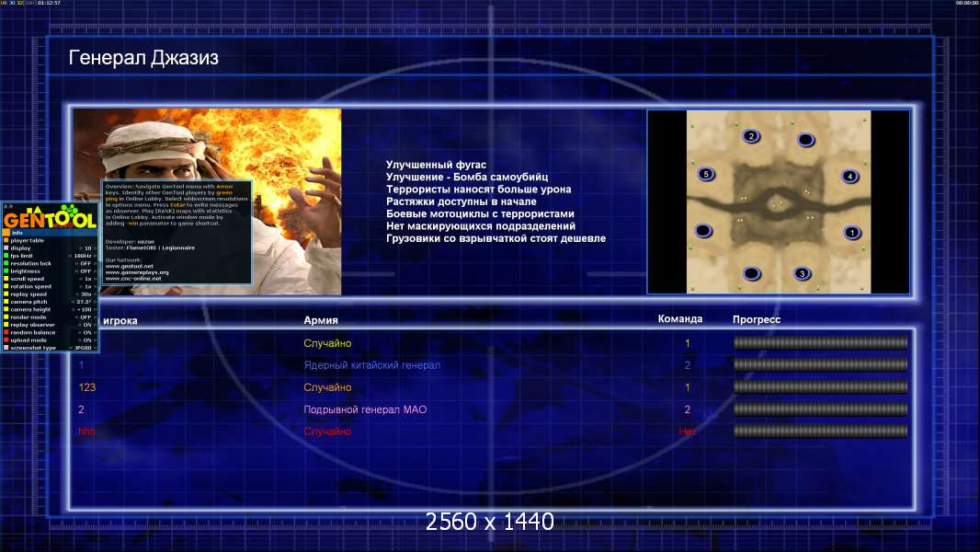
Task: Toggle the random balance ON value
Action: point(86,332)
